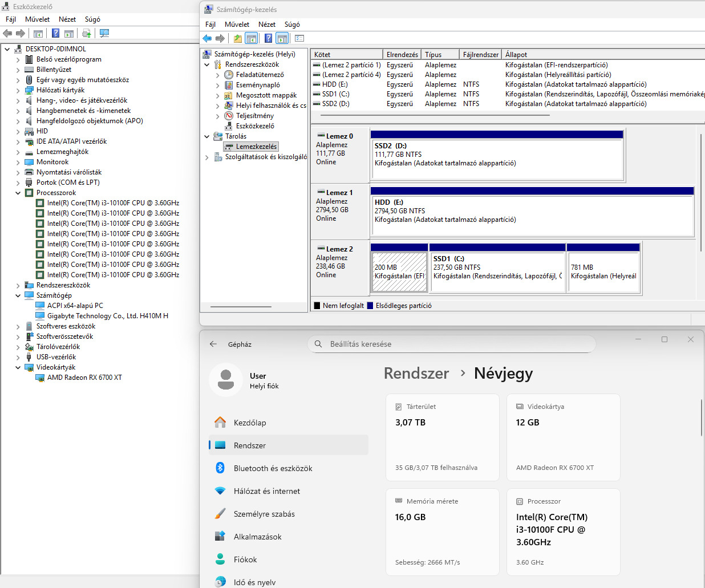Click Tárterület 3,07 TB card
Viewport: 705px width, 588px height.
point(443,437)
